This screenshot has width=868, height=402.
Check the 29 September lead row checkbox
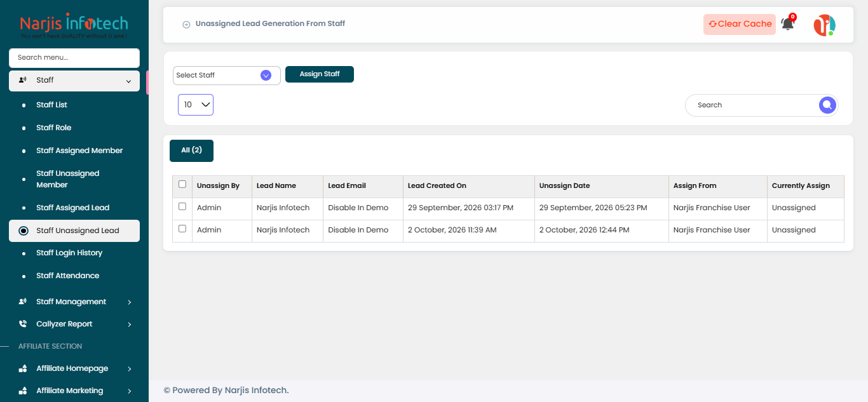click(182, 206)
